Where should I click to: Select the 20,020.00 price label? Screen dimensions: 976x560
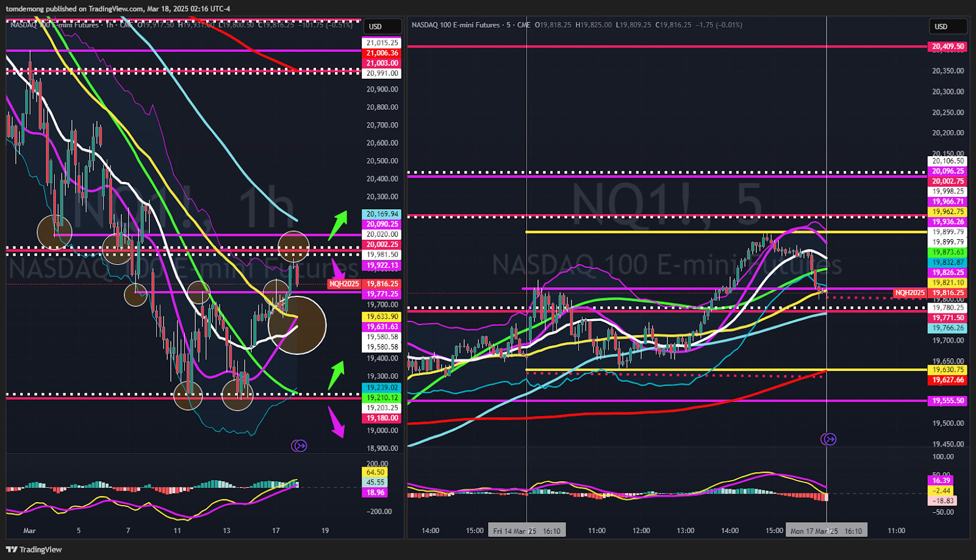[382, 234]
